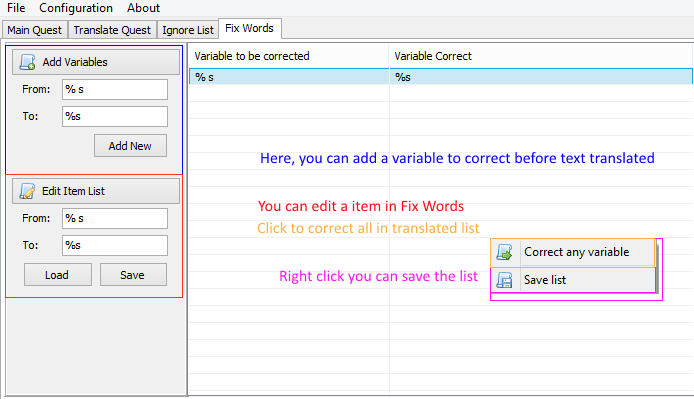Choose Save list from context menu
The width and height of the screenshot is (694, 399).
573,280
